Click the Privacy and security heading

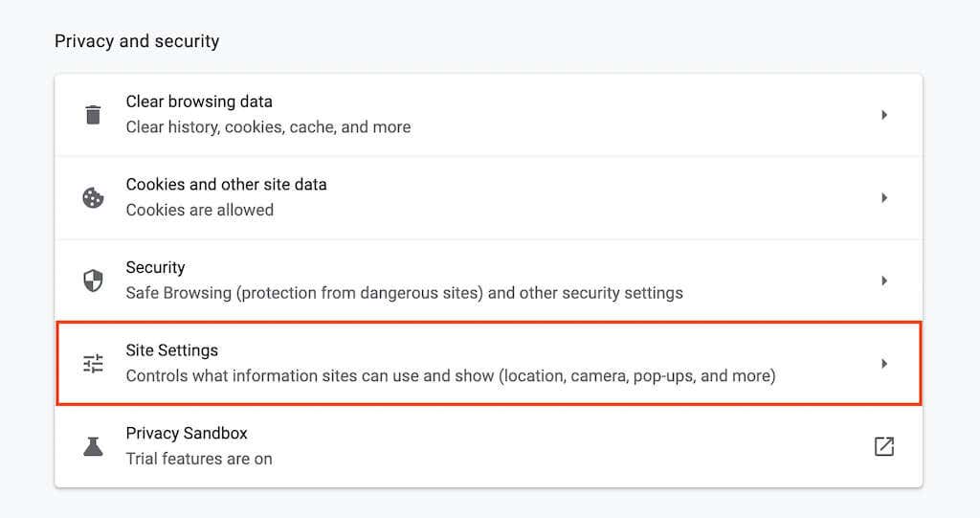click(137, 41)
